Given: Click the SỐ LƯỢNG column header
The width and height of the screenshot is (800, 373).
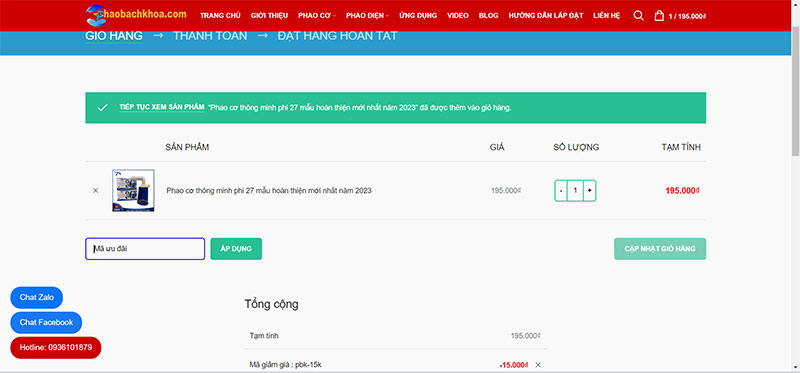Looking at the screenshot, I should [x=576, y=147].
